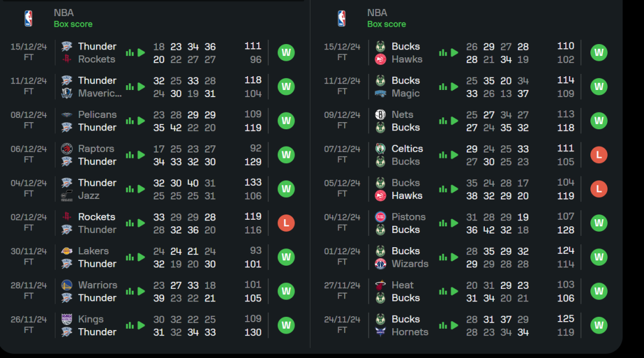The height and width of the screenshot is (358, 644).
Task: Click the red L badge for Rockets vs Thunder
Action: 286,223
